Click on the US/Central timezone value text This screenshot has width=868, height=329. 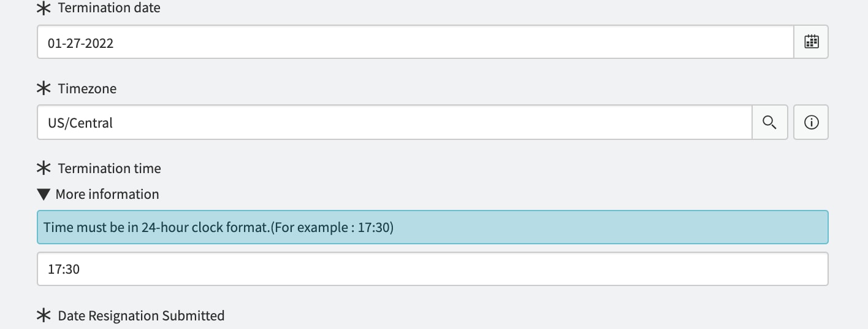point(80,123)
